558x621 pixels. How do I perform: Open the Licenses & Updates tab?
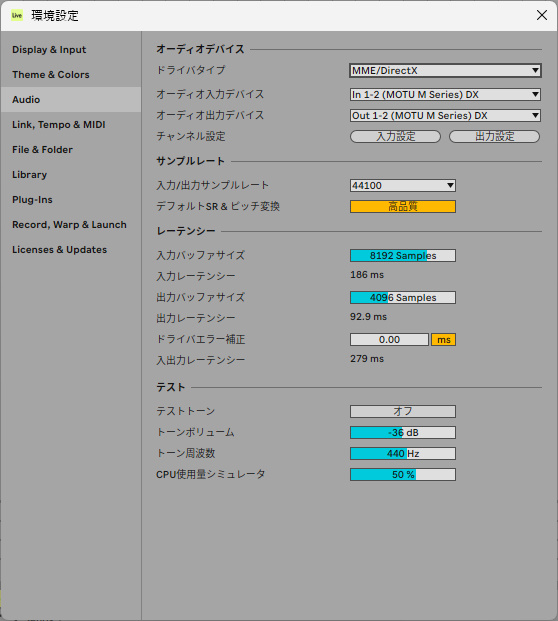pos(59,250)
